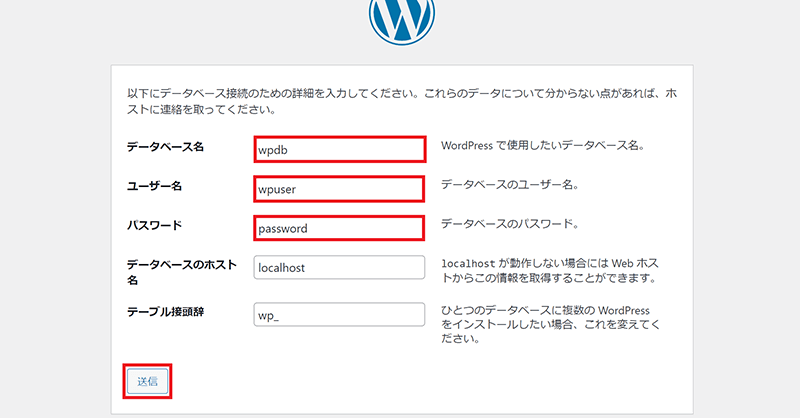Click the パスワード label

[x=154, y=225]
